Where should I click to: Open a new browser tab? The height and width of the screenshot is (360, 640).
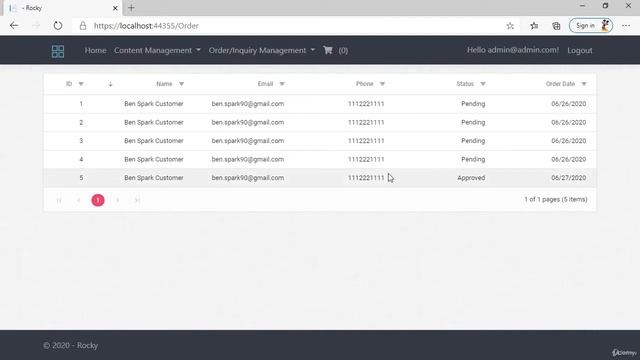point(131,8)
